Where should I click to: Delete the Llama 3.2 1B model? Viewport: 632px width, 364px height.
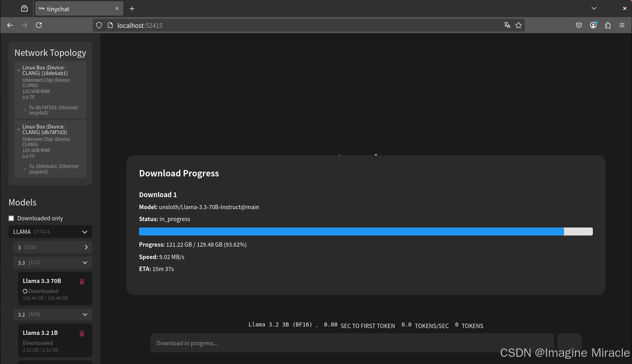[82, 334]
